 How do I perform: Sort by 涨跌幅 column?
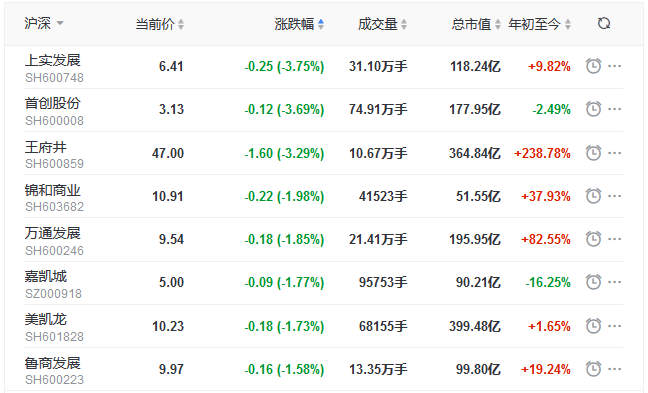tap(299, 24)
